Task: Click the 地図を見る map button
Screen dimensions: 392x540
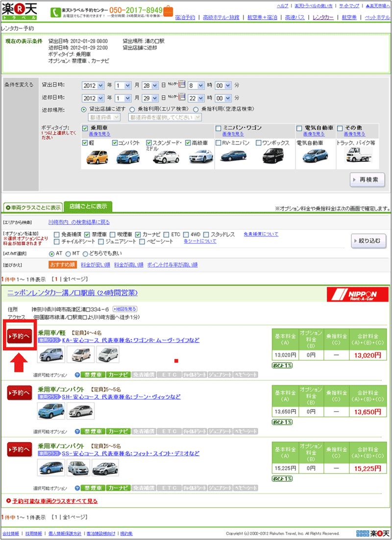Action: (x=125, y=309)
